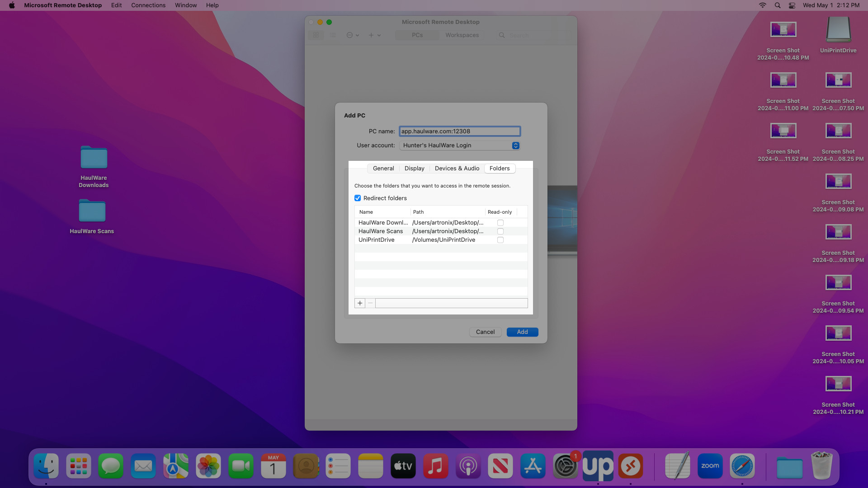Open System Preferences in the Dock
The width and height of the screenshot is (868, 488).
tap(565, 466)
